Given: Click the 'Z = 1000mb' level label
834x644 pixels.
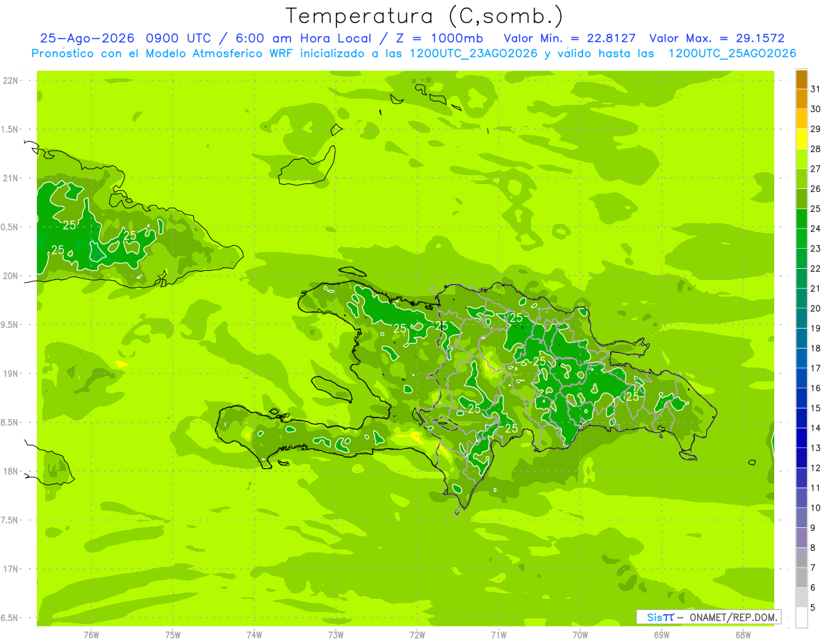Looking at the screenshot, I should pyautogui.click(x=441, y=38).
